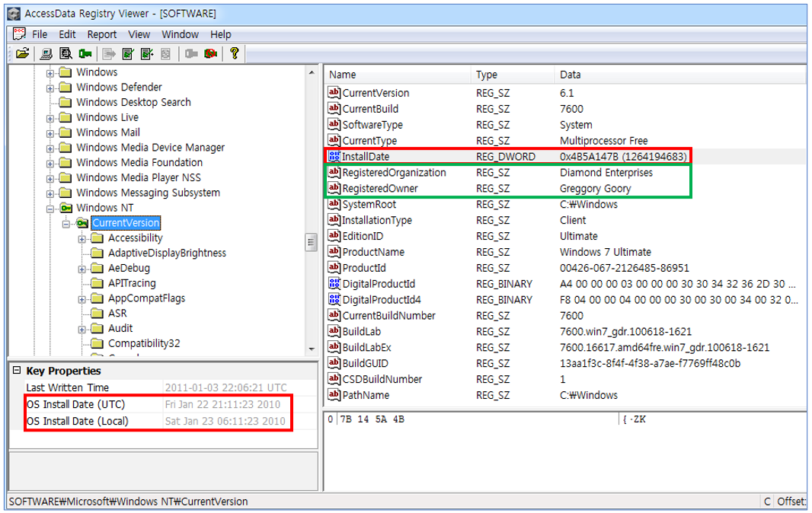Expand the Audit subkey
This screenshot has height=513, width=812.
(82, 330)
